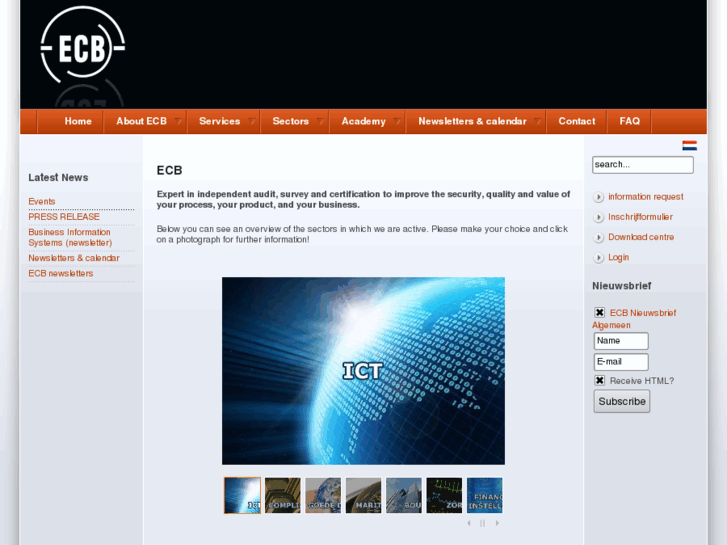
Task: Click arrow bullet beside Login
Action: [x=598, y=257]
